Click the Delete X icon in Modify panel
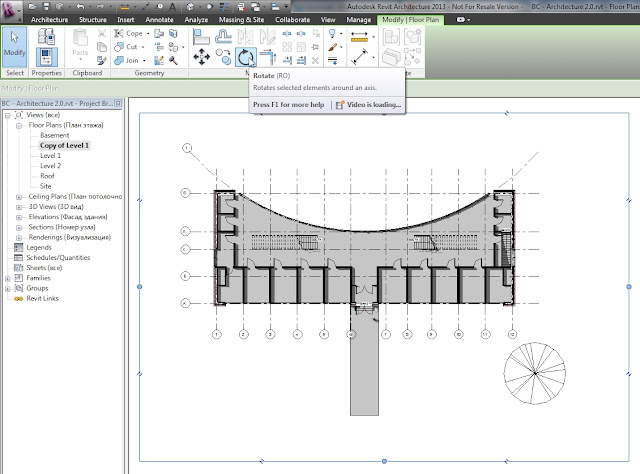The width and height of the screenshot is (640, 474). [315, 60]
